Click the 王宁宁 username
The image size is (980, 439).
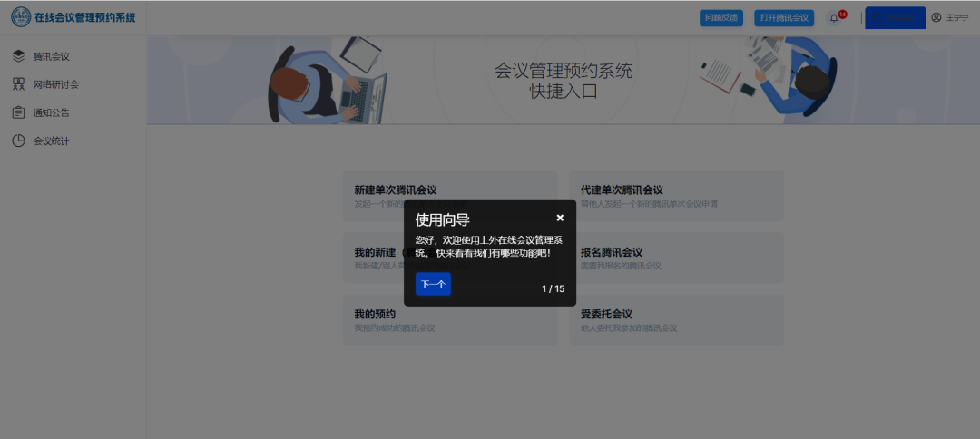point(957,18)
